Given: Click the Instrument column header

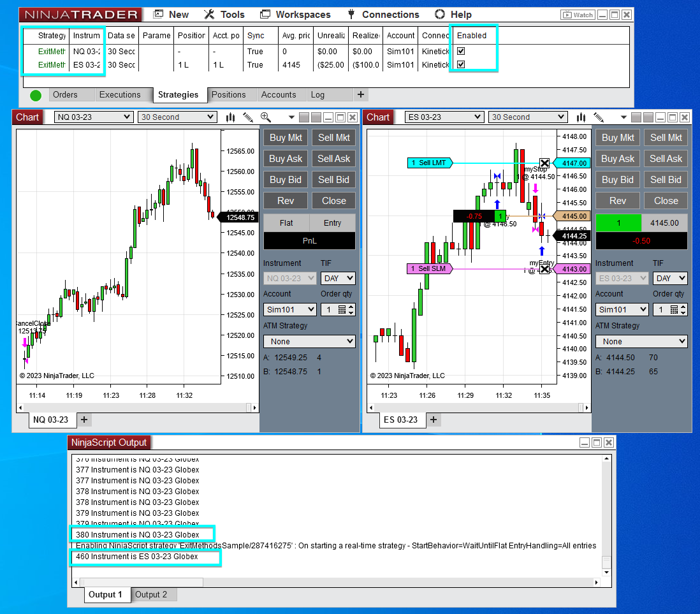Looking at the screenshot, I should pyautogui.click(x=87, y=36).
